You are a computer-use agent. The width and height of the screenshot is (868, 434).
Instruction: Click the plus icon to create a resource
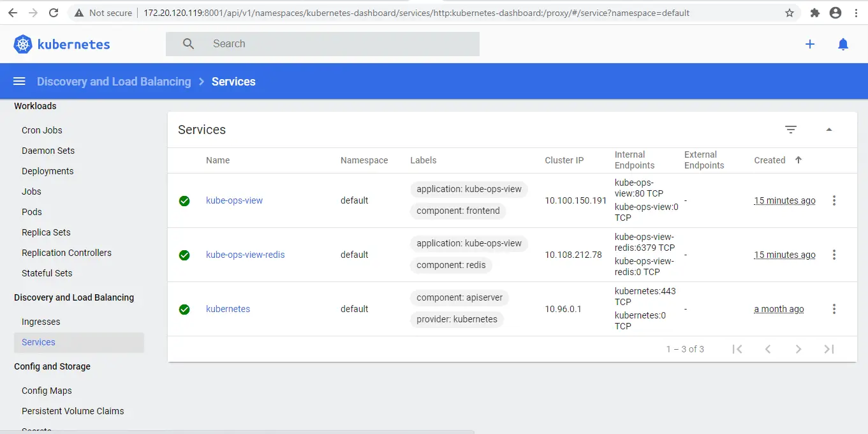pyautogui.click(x=809, y=44)
